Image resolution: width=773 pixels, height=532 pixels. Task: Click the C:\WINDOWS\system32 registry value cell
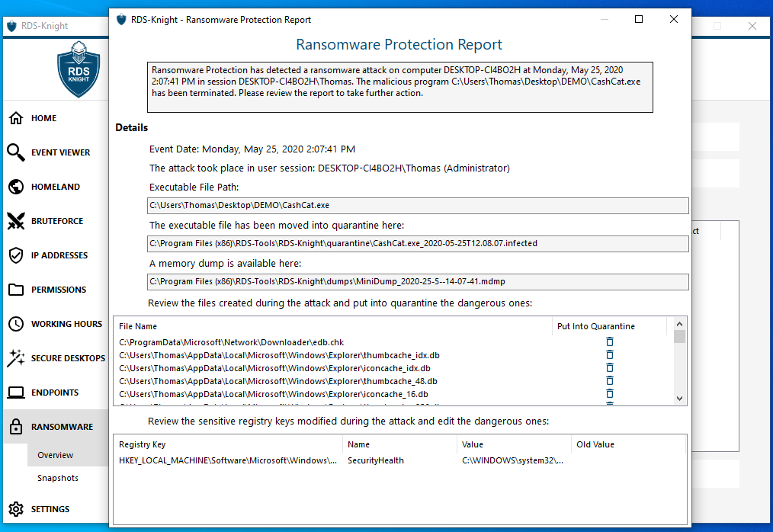[513, 460]
